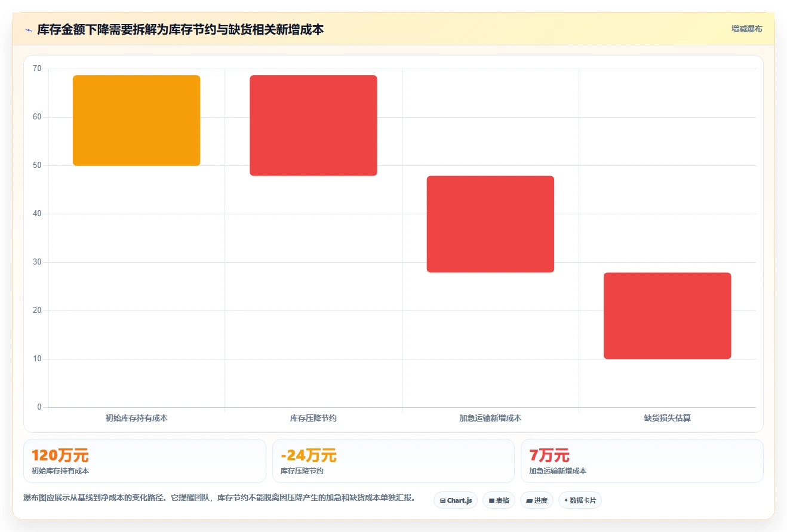Screen dimensions: 787x532
Task: Click the 120万元 data card
Action: pyautogui.click(x=145, y=461)
